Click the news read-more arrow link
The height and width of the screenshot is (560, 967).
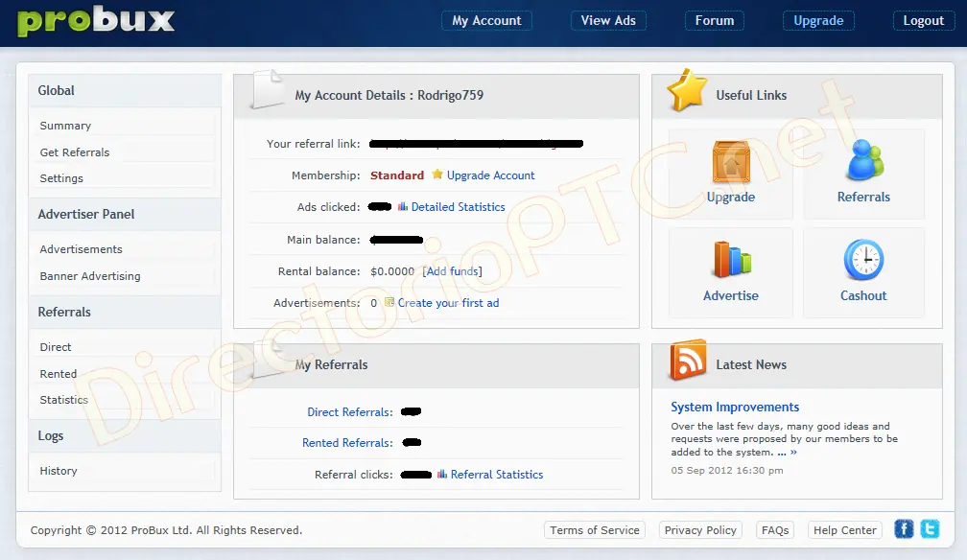coord(788,452)
